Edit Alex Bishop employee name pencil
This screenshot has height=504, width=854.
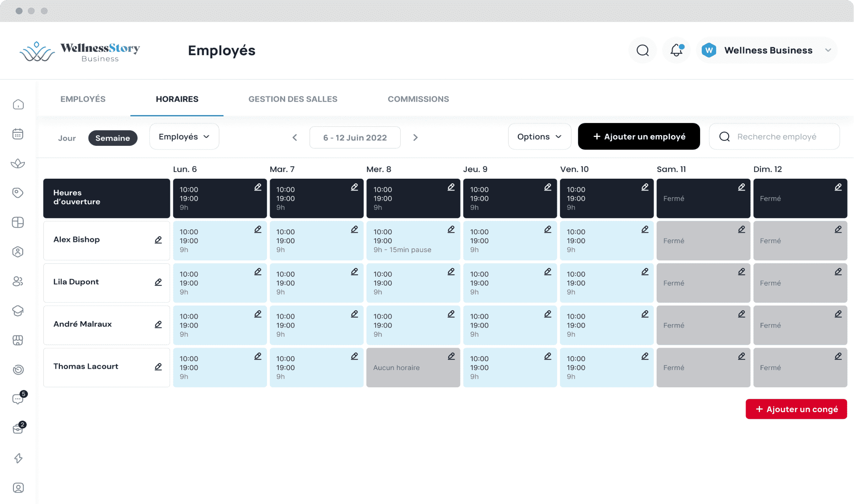tap(158, 240)
